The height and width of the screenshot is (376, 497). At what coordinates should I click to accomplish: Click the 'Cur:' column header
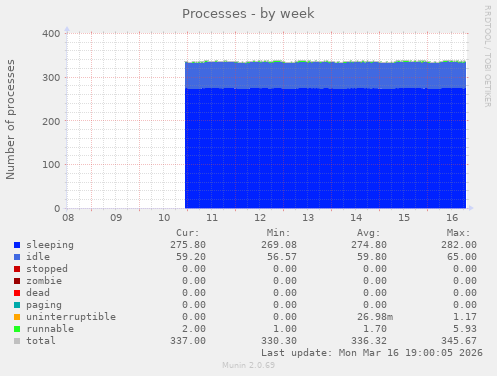tap(188, 233)
